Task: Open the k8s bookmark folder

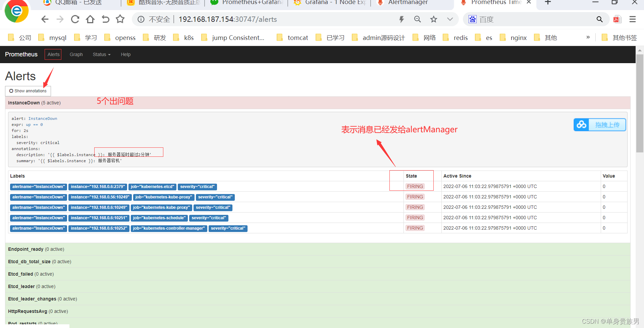Action: coord(183,38)
